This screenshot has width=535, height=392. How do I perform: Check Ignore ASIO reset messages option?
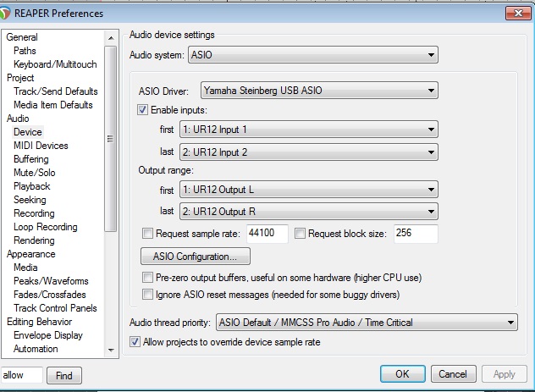148,295
